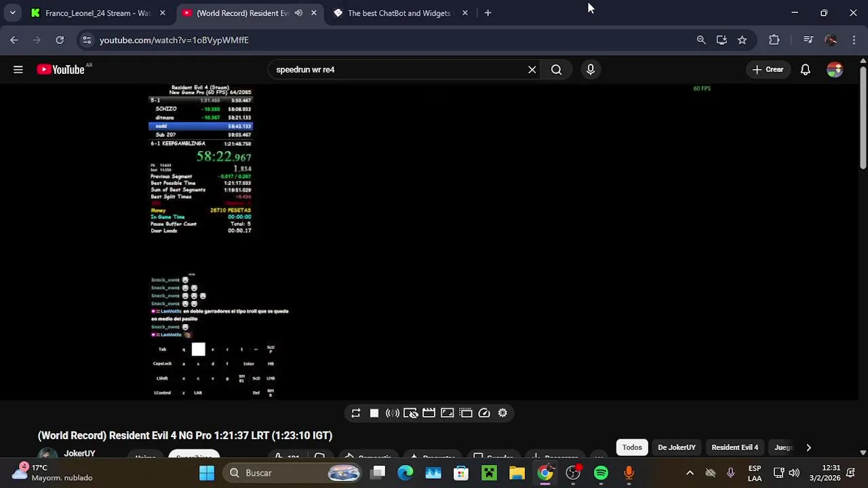Start voice search with the microphone

tap(591, 69)
